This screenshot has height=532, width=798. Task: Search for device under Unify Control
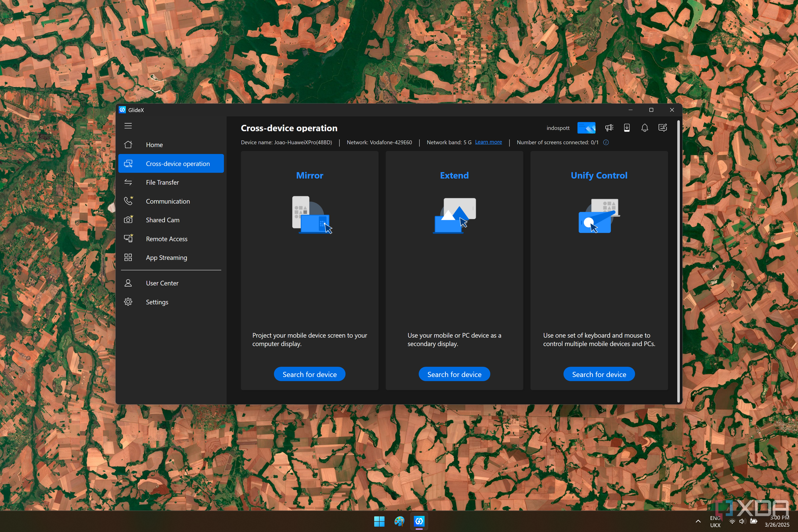[599, 374]
